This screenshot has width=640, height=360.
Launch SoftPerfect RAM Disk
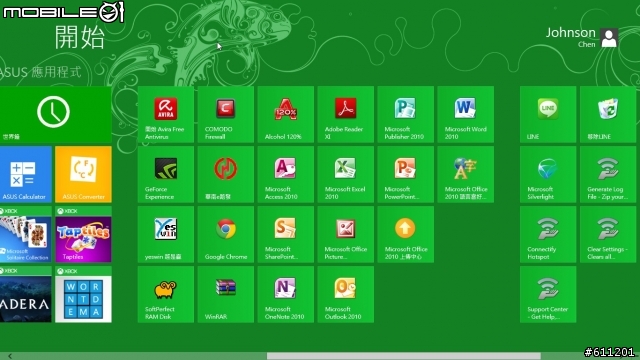(166, 294)
